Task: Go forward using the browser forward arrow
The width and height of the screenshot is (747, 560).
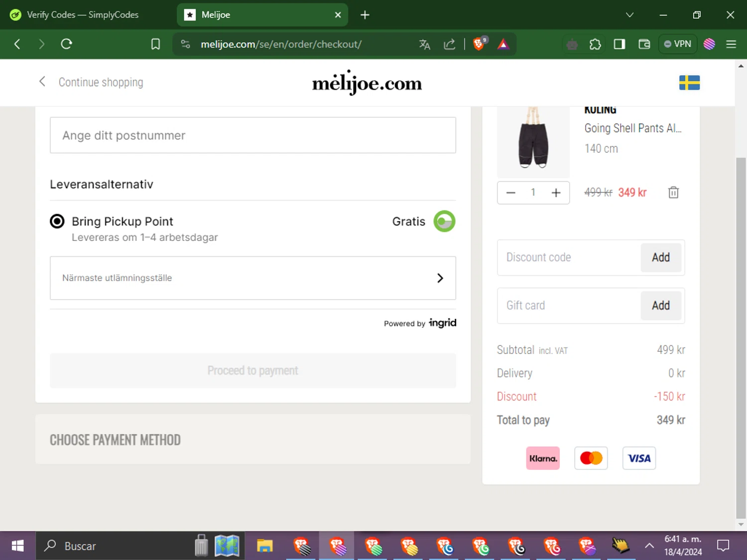Action: pos(41,44)
